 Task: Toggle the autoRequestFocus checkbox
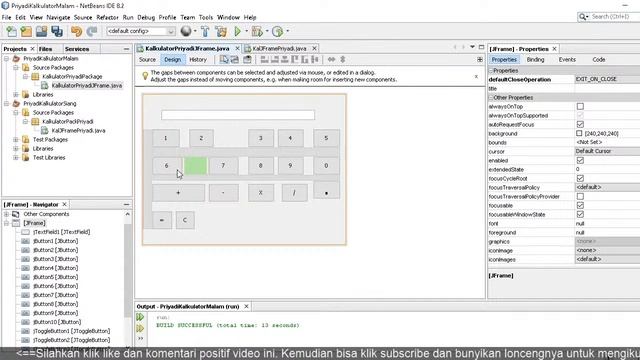[x=580, y=124]
